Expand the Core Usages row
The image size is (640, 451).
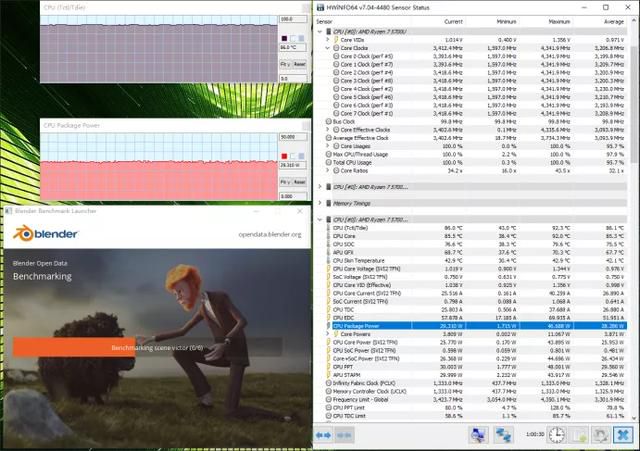[x=327, y=146]
